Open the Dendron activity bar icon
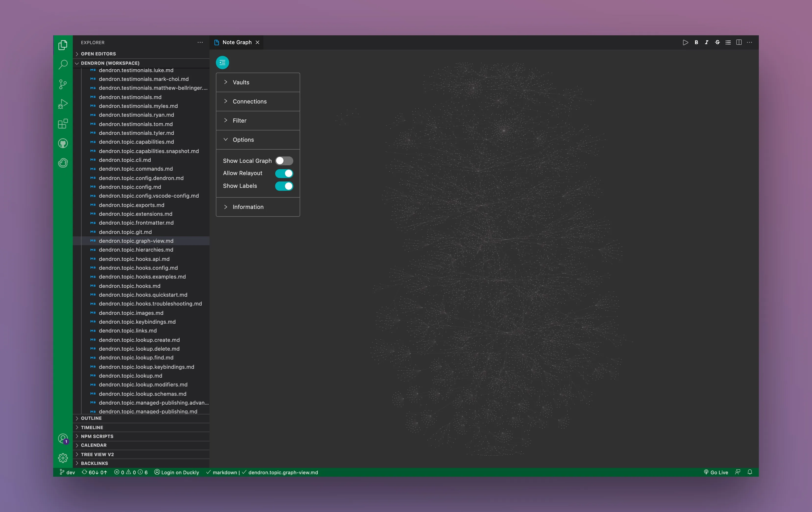 (x=63, y=163)
